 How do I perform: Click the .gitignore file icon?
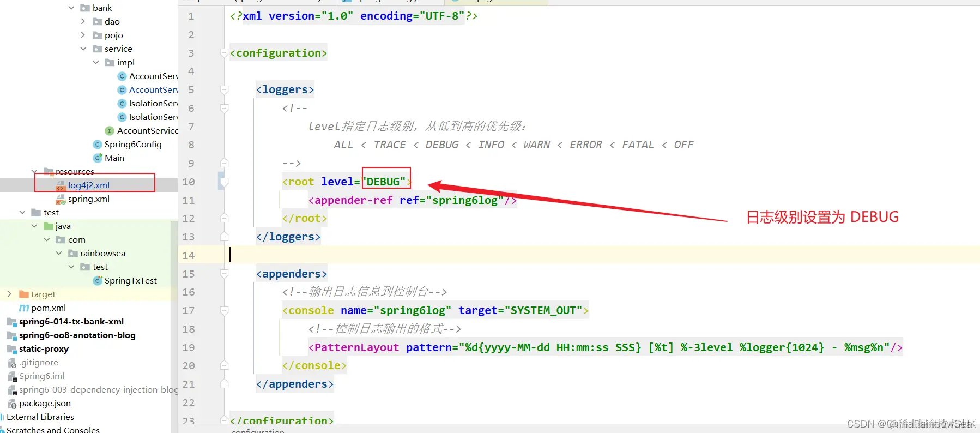12,363
